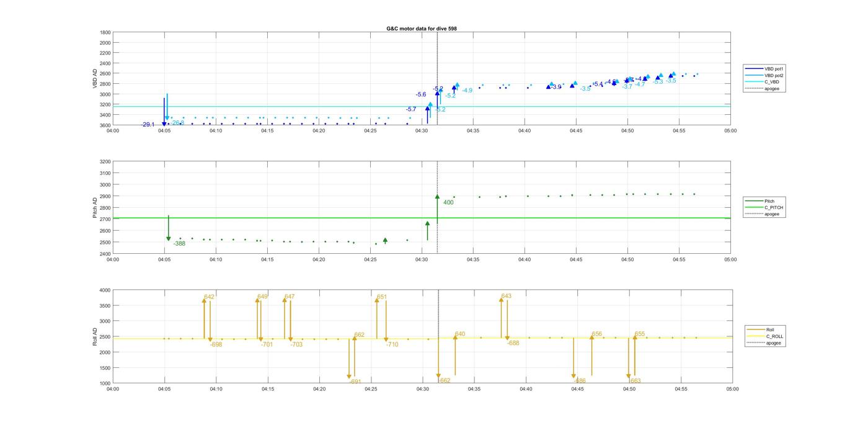This screenshot has height=430, width=868.
Task: Click the 'Roll AD' y-axis label
Action: click(x=95, y=336)
